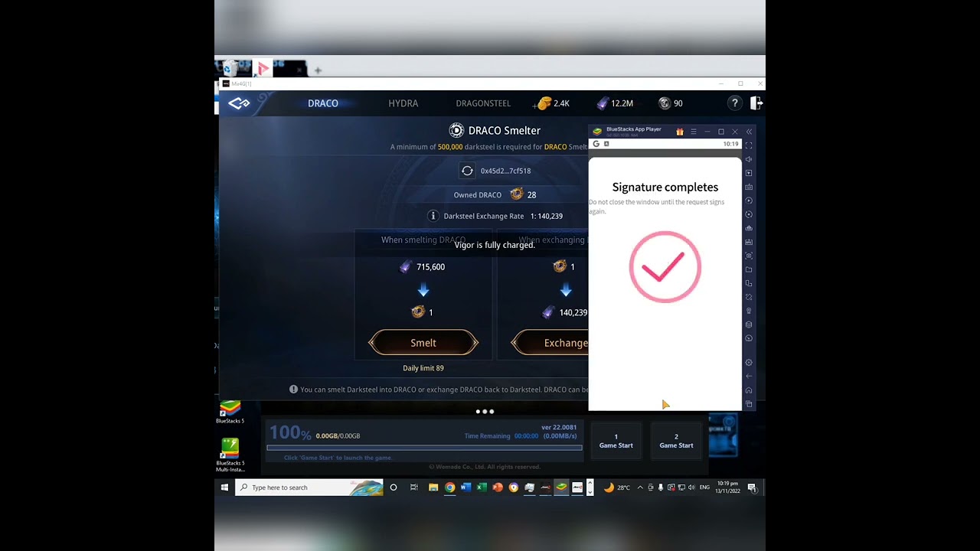Switch to the DRAGONSTEEL tab
This screenshot has width=980, height=551.
point(483,103)
